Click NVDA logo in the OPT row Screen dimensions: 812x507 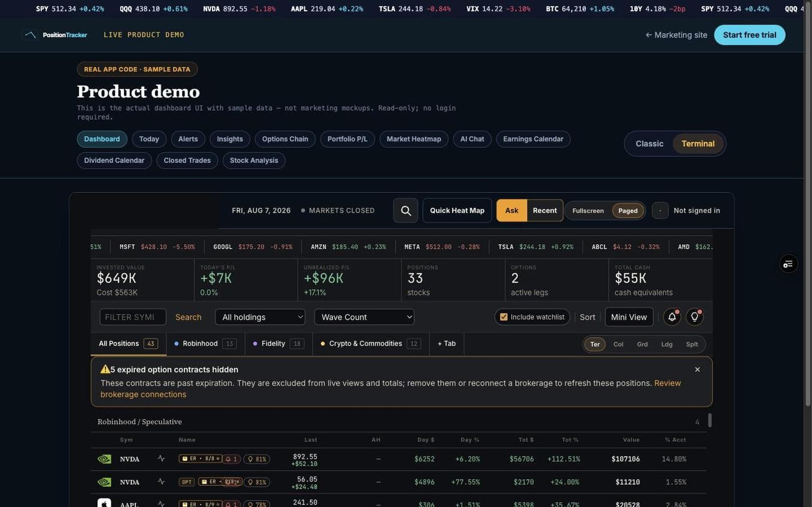(x=104, y=482)
